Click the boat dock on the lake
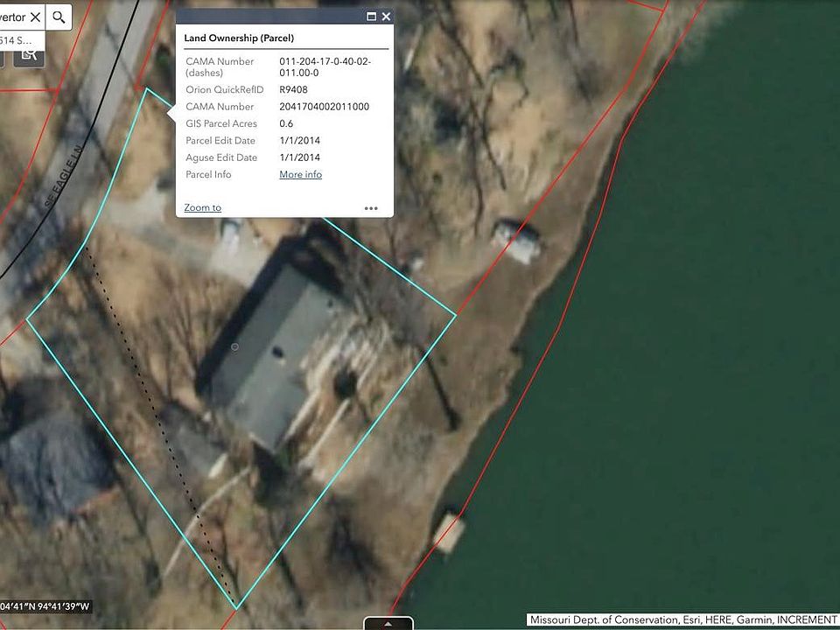840x630 pixels. 447,532
